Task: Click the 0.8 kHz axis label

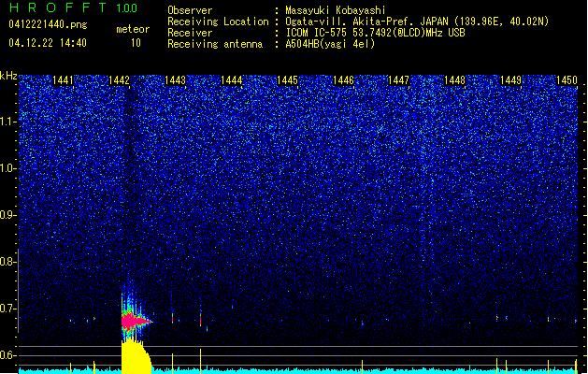Action: 7,262
